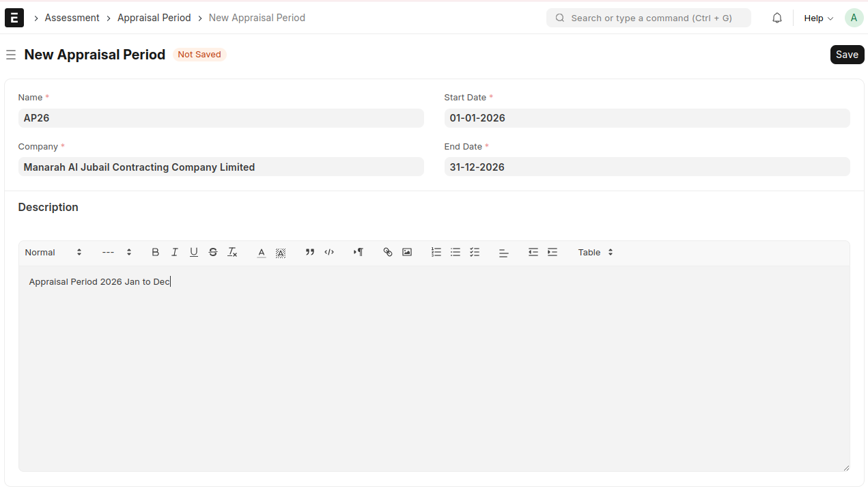Expand the Table dropdown in the editor
The height and width of the screenshot is (491, 868).
(x=596, y=252)
